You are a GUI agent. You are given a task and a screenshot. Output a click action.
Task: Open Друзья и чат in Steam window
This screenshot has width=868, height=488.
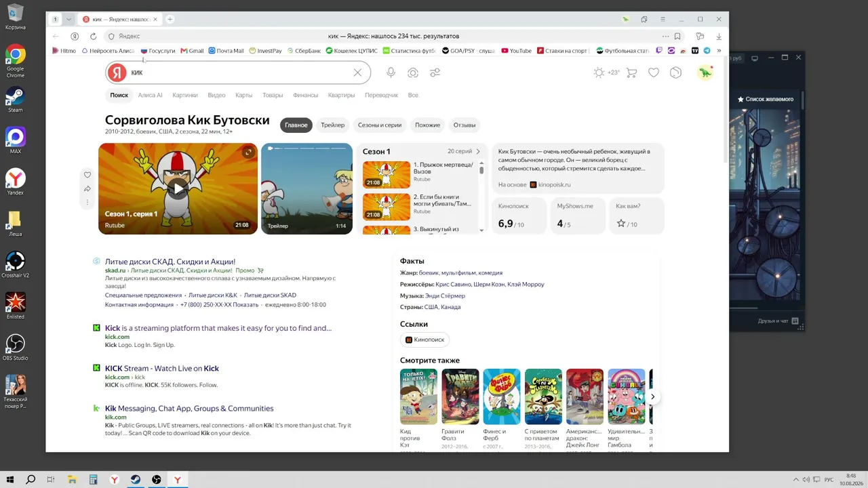click(x=777, y=321)
